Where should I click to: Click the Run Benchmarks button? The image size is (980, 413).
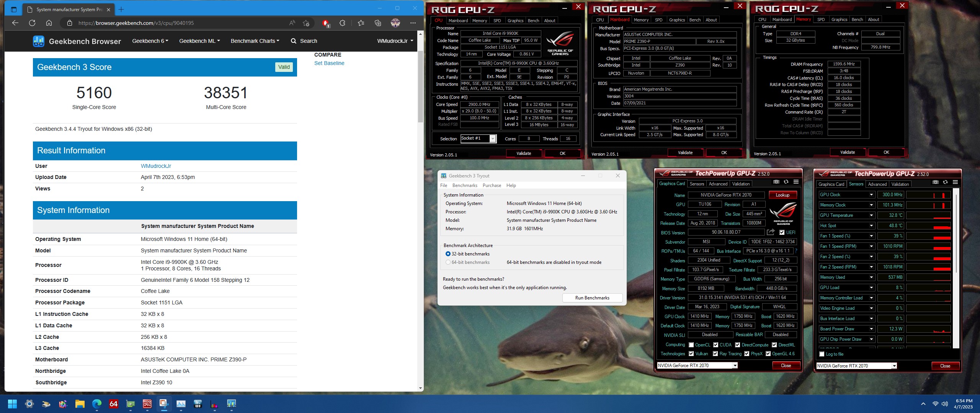click(592, 298)
